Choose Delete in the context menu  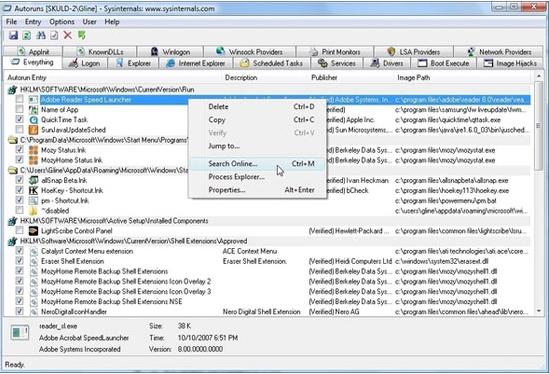[x=258, y=107]
